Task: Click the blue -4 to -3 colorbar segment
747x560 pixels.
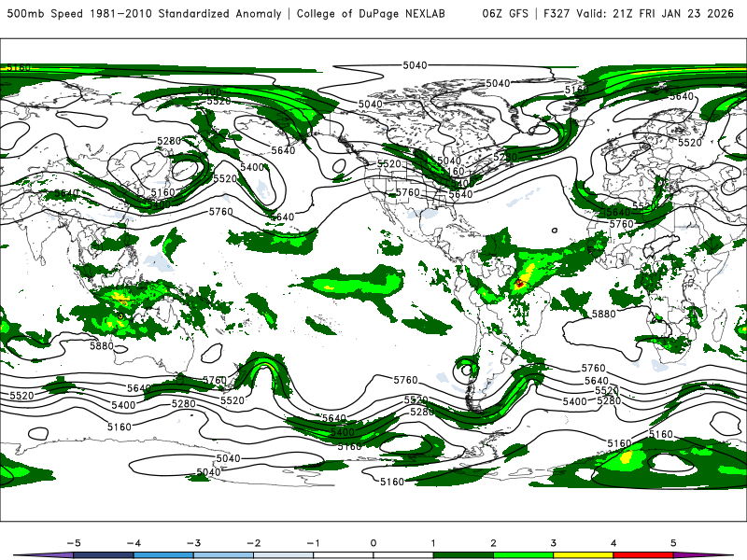Action: 163,555
